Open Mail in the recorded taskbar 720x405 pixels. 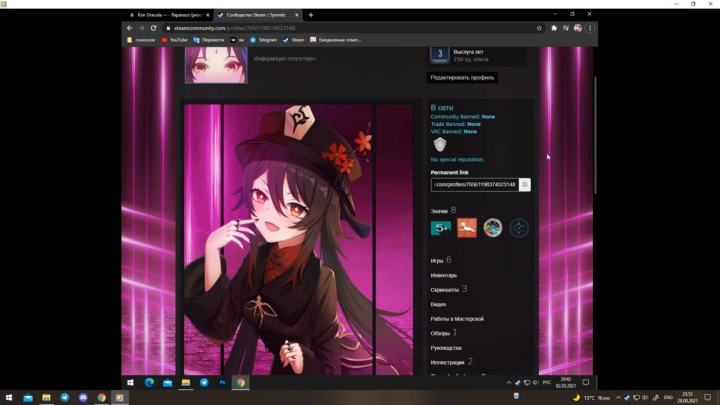[168, 382]
